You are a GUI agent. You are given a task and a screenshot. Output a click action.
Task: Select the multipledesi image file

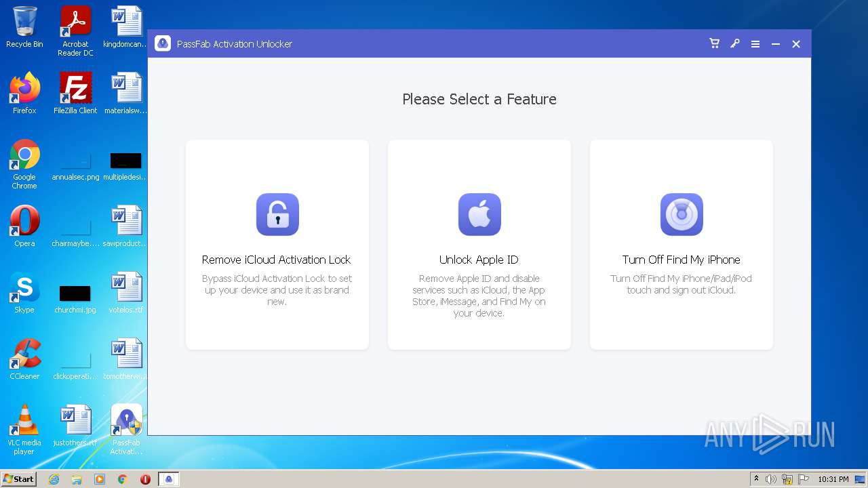click(126, 166)
